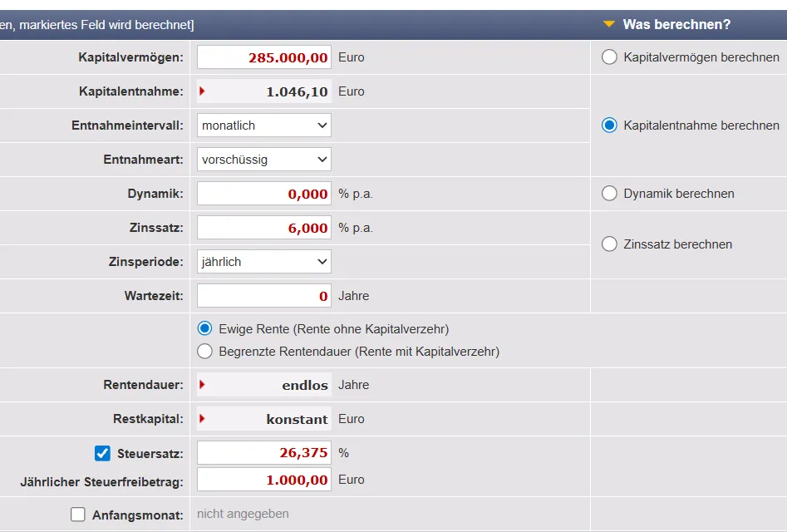This screenshot has width=787, height=532.
Task: Click the red arrow marker in Kapitalentnahme field
Action: pyautogui.click(x=202, y=91)
